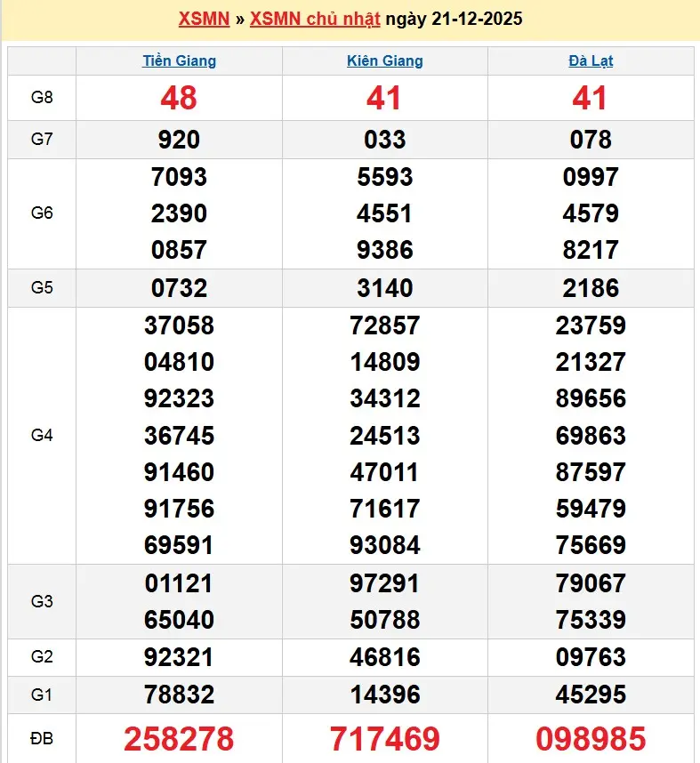Select the G2 number 46816

[x=384, y=657]
